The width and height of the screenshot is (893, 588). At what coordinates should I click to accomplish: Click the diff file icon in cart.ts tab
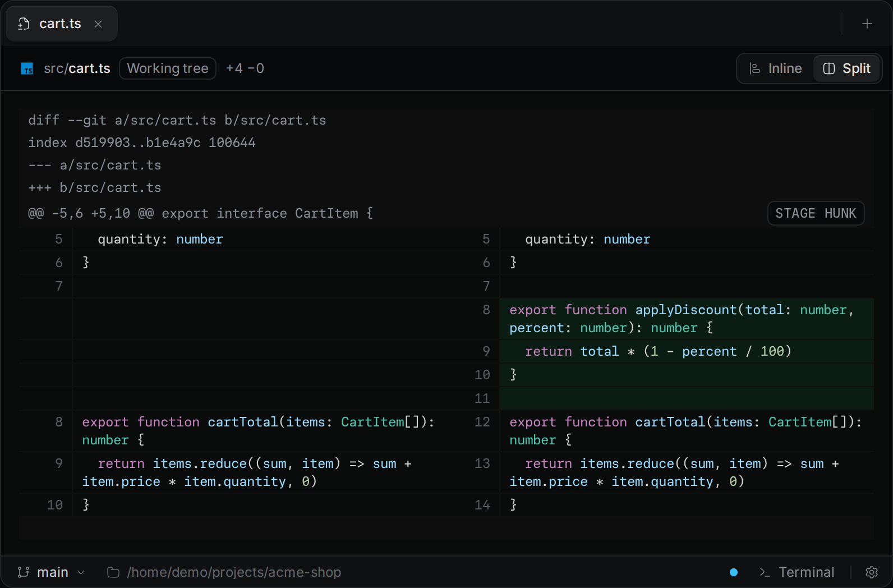[24, 24]
